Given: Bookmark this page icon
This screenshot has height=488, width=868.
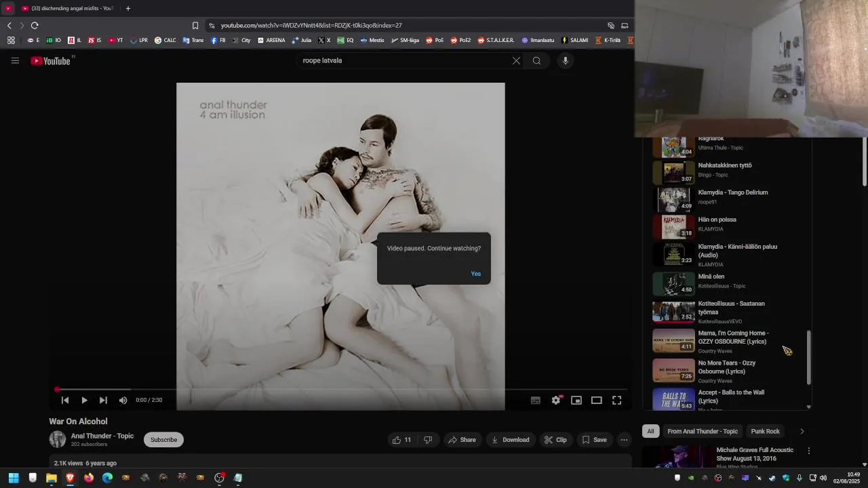Looking at the screenshot, I should 195,26.
